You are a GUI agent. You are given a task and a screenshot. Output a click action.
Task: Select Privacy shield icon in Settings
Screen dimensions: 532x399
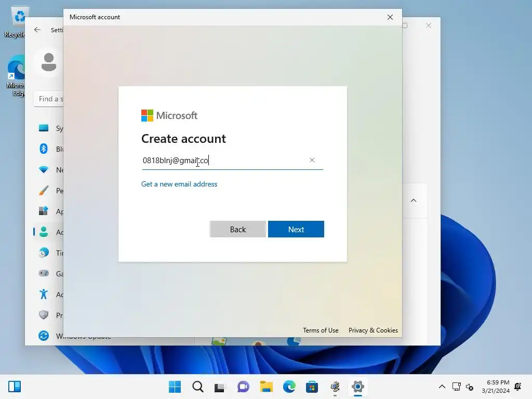[x=44, y=315]
